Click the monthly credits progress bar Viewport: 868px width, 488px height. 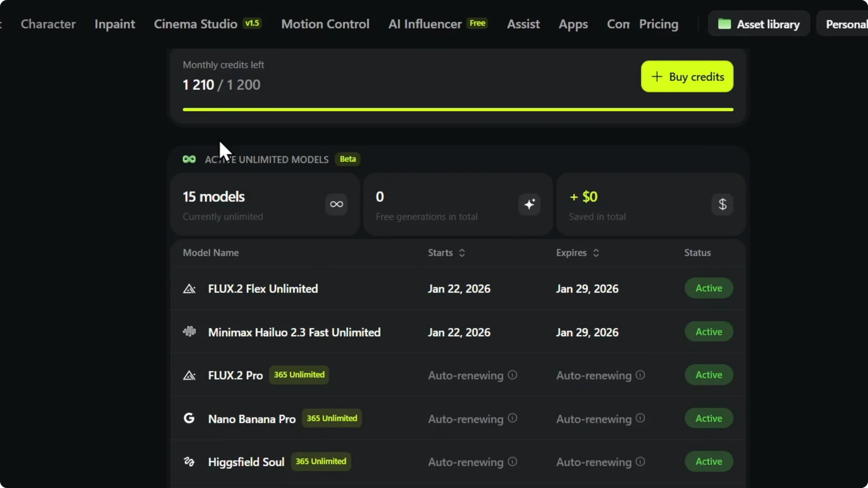click(458, 109)
